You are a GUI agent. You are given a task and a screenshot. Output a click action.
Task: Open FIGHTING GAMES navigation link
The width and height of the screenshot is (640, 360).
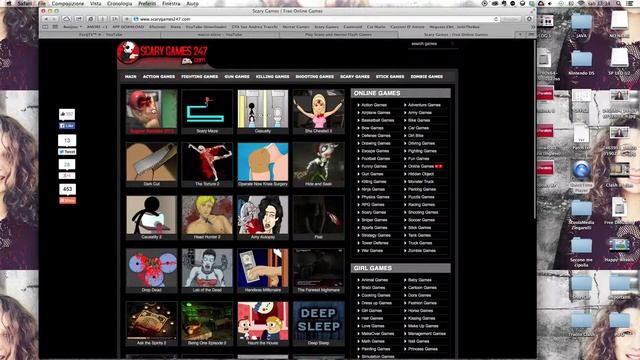point(200,77)
